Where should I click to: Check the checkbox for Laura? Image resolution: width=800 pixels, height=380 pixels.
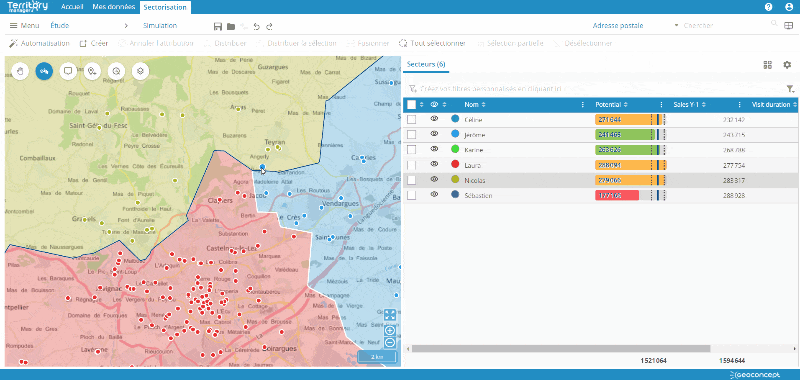point(411,165)
